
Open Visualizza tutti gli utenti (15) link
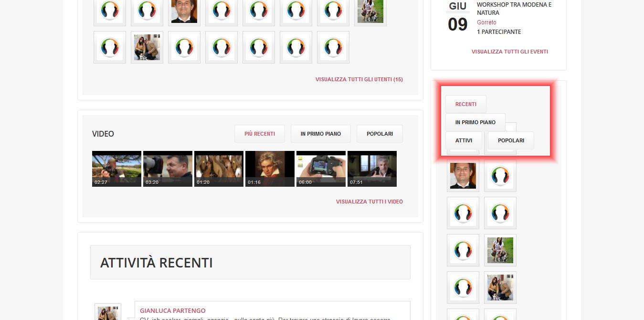(359, 79)
